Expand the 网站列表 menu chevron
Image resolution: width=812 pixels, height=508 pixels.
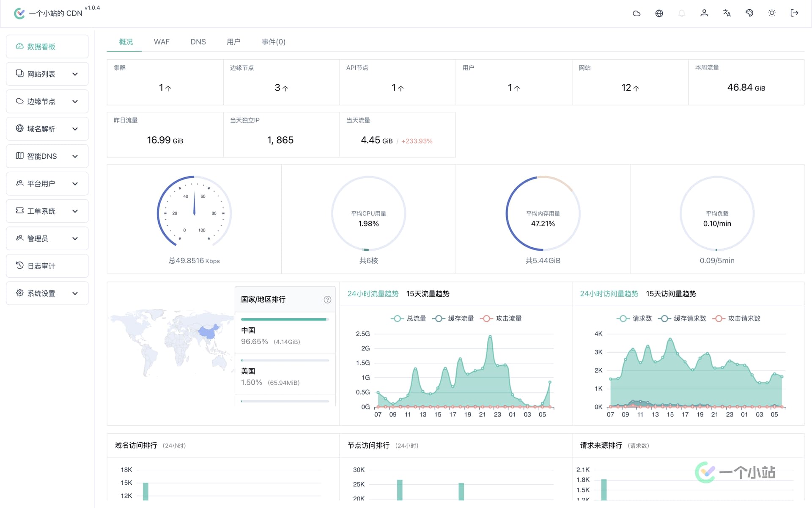click(75, 74)
